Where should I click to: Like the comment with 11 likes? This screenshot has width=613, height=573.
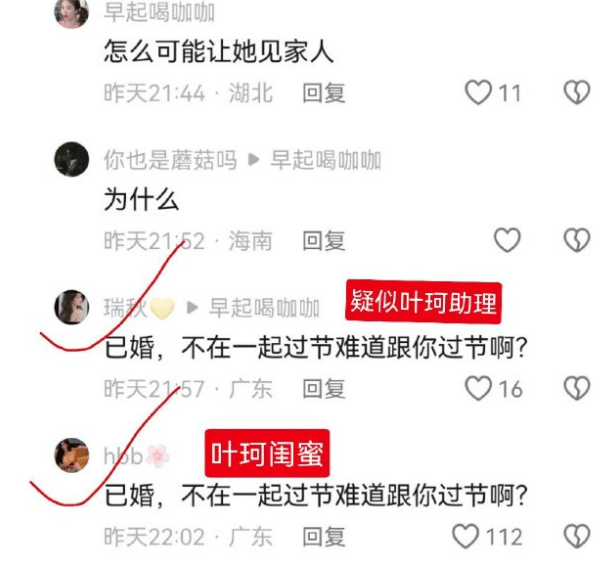478,93
